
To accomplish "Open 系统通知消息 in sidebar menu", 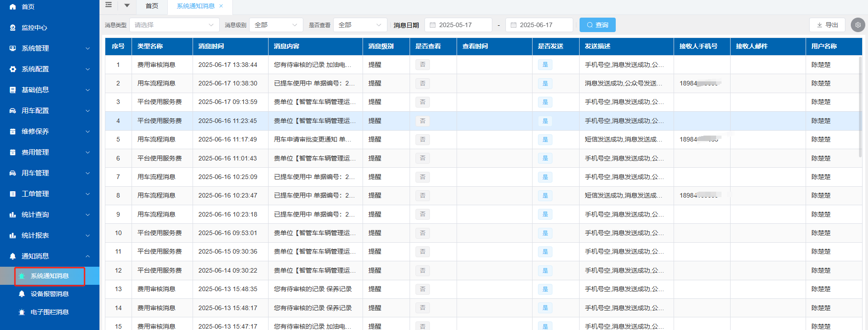I will click(x=50, y=276).
